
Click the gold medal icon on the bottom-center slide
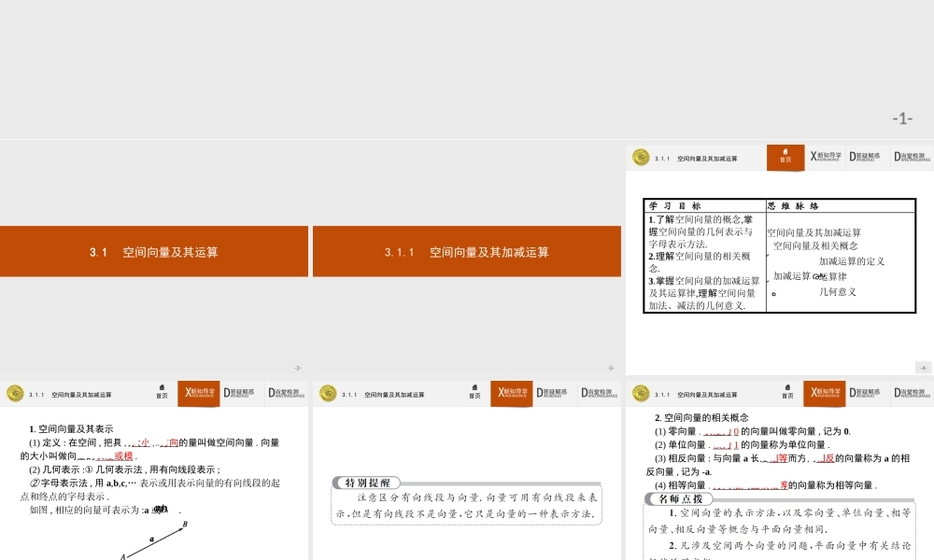[x=328, y=393]
